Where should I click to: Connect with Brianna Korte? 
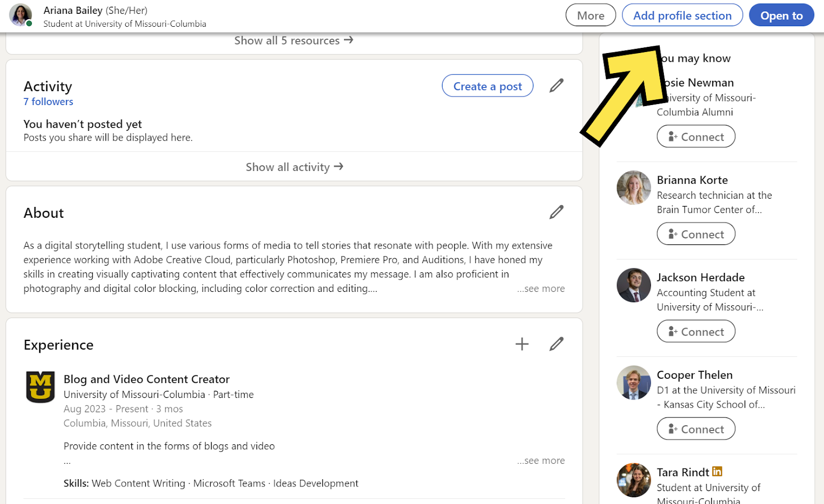pyautogui.click(x=696, y=234)
